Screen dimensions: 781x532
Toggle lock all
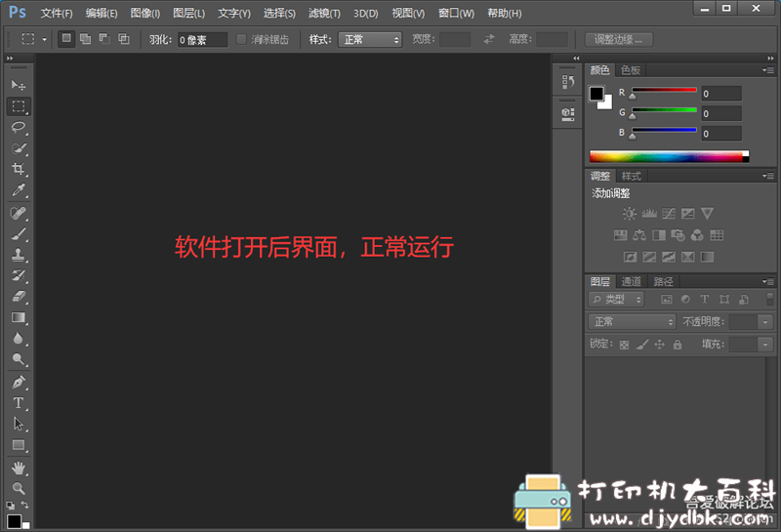[x=678, y=345]
